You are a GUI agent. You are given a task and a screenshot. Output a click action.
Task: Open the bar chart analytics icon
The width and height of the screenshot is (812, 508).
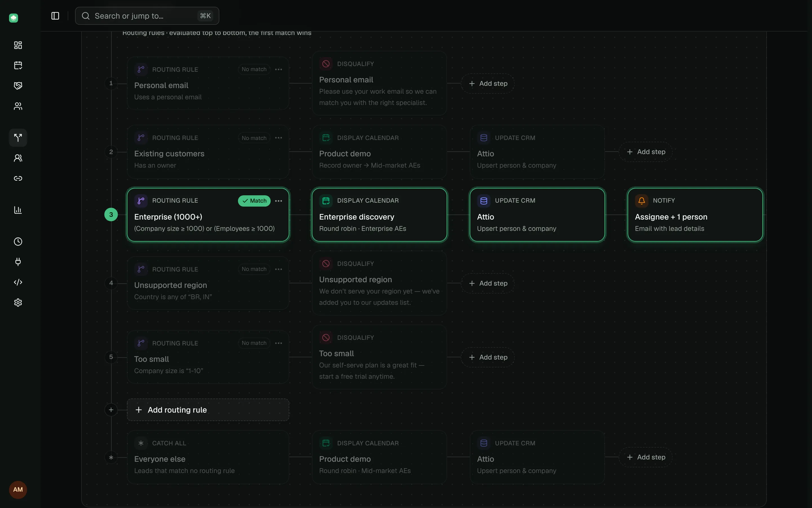tap(18, 210)
